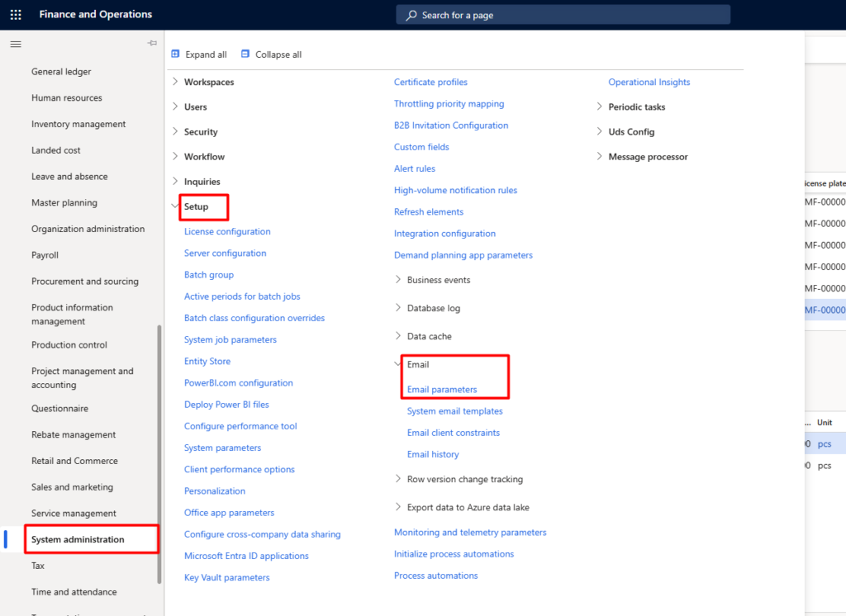This screenshot has width=846, height=616.
Task: Click the navigation pane scrollbar
Action: pos(159,454)
